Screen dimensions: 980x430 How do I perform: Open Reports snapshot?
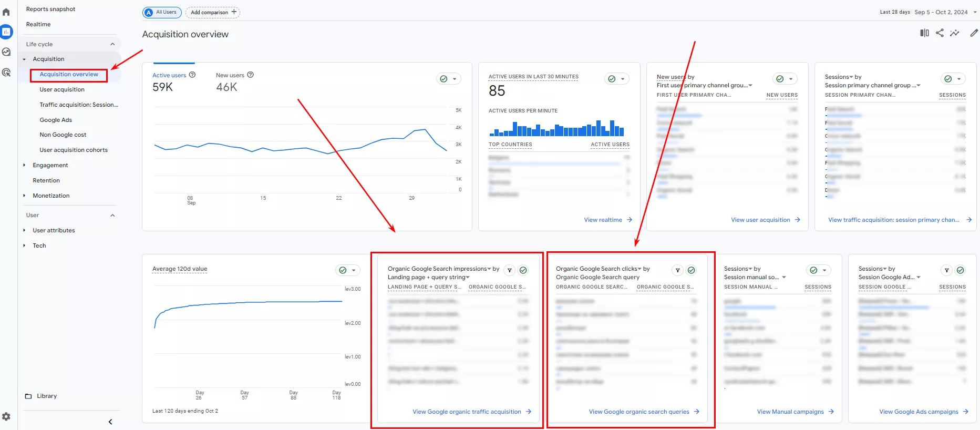click(51, 9)
